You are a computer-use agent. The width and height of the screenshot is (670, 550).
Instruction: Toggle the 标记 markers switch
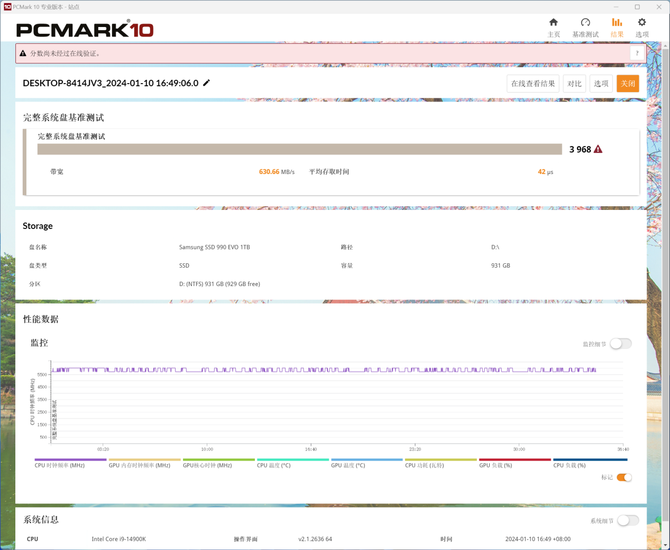624,477
